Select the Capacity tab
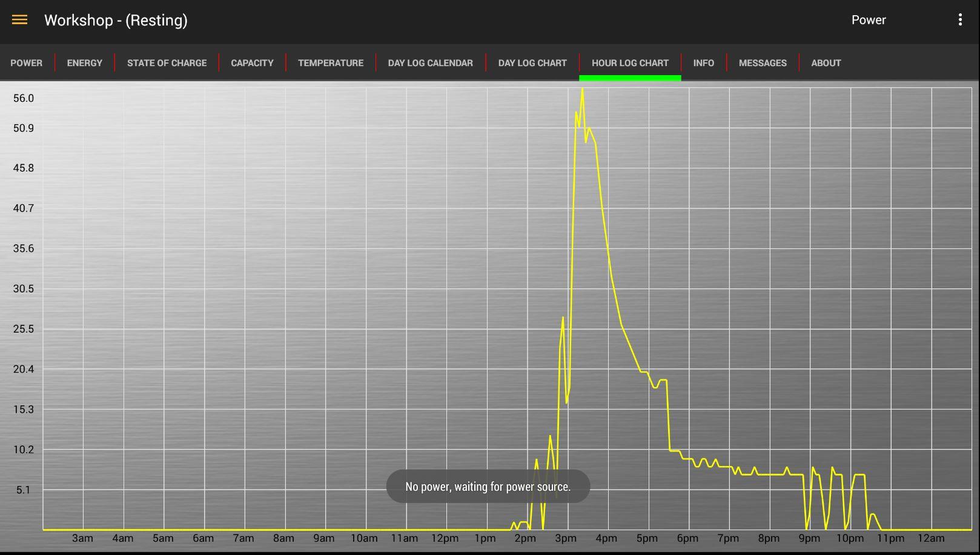Screen dimensions: 980x555 click(x=252, y=63)
